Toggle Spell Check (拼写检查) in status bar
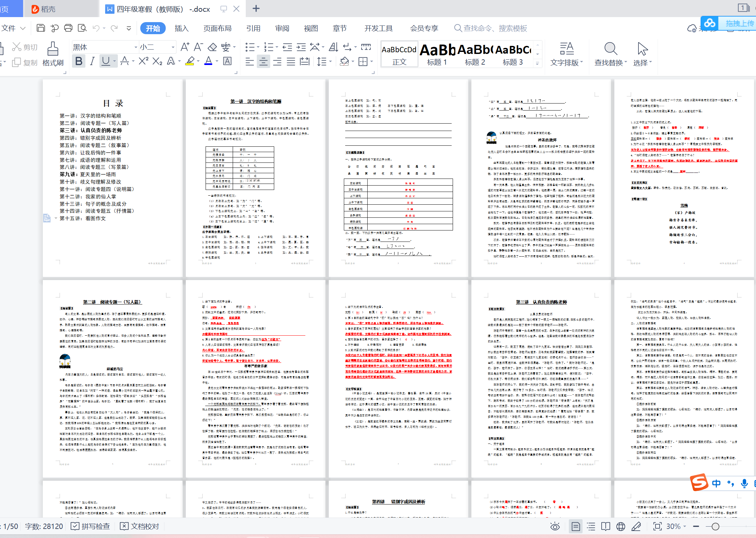Viewport: 756px width, 538px height. click(90, 526)
